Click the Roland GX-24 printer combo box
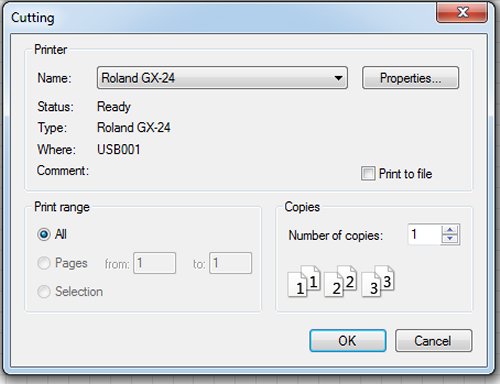Image resolution: width=500 pixels, height=384 pixels. point(222,78)
